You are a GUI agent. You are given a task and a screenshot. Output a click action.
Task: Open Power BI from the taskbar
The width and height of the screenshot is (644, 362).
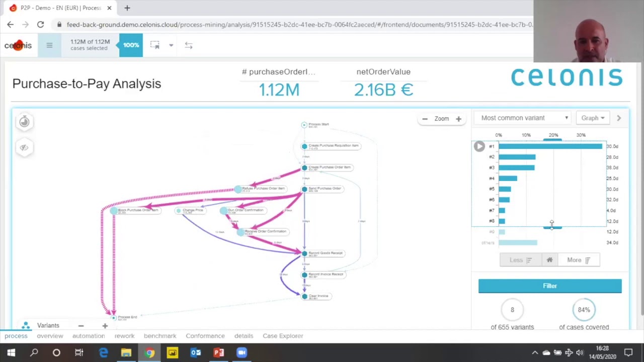173,353
